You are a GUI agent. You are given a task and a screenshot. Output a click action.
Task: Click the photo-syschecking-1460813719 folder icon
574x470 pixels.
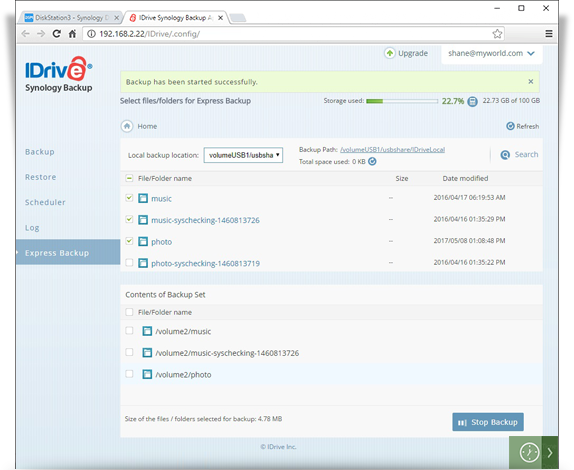point(143,263)
